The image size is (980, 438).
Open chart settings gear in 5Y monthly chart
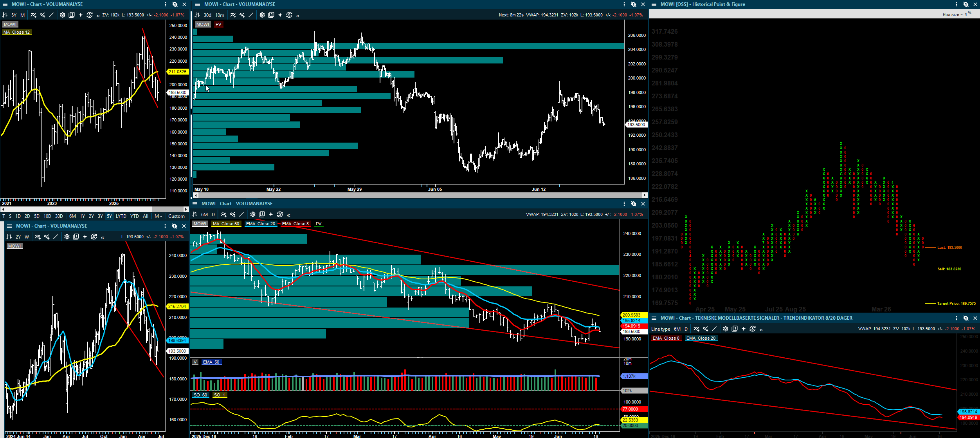[x=62, y=15]
